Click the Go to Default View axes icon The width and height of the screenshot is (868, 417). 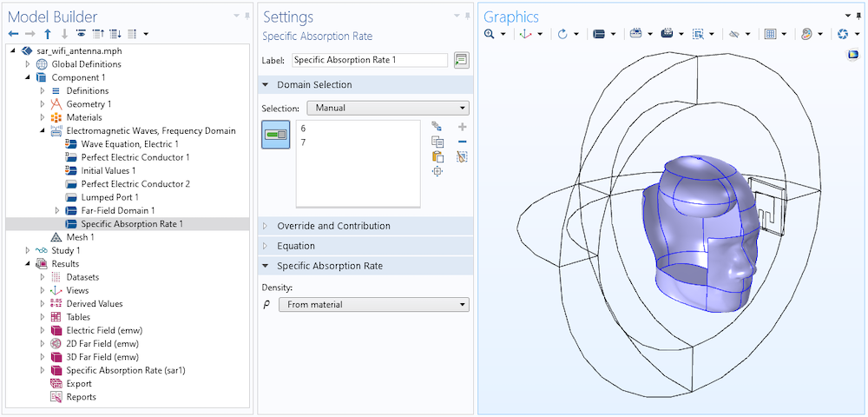click(x=525, y=35)
